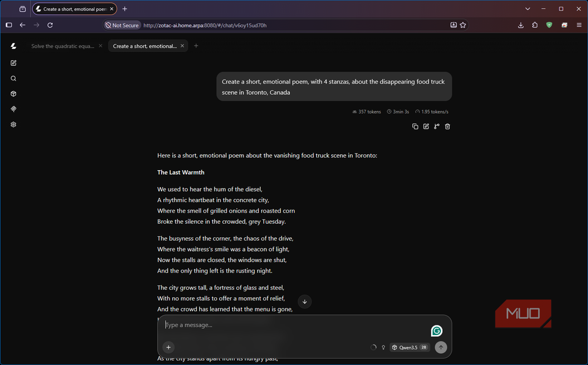Edit the user message
Viewport: 588px width, 365px height.
tap(426, 127)
